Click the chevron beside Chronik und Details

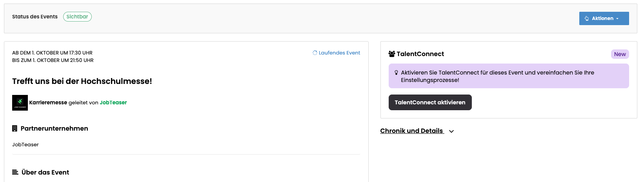[x=451, y=131]
